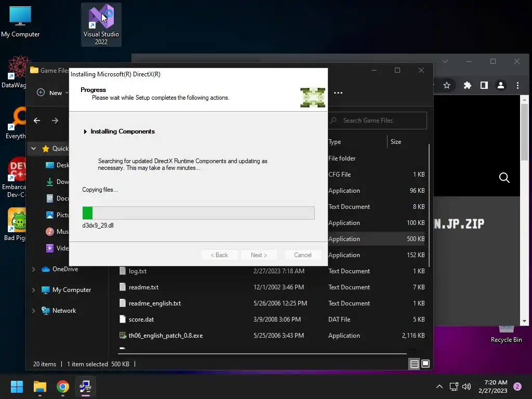
Task: Select the file score.dat
Action: coord(271,320)
